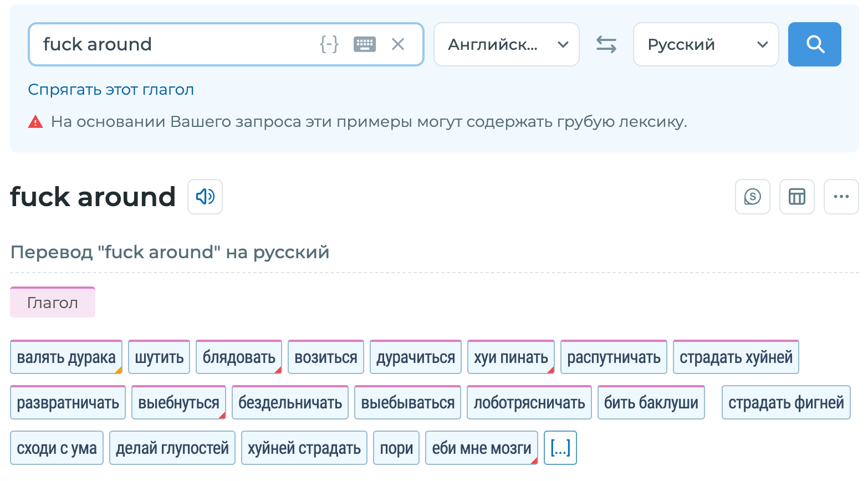Image resolution: width=868 pixels, height=481 pixels.
Task: Open the three-dots more options menu
Action: pos(841,197)
